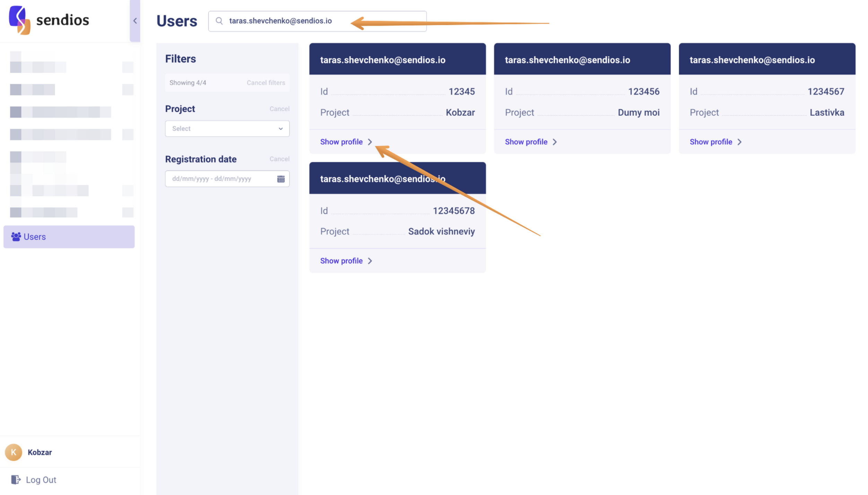Click the Kobzar avatar circle
Screen dimensions: 868x495
tap(14, 452)
